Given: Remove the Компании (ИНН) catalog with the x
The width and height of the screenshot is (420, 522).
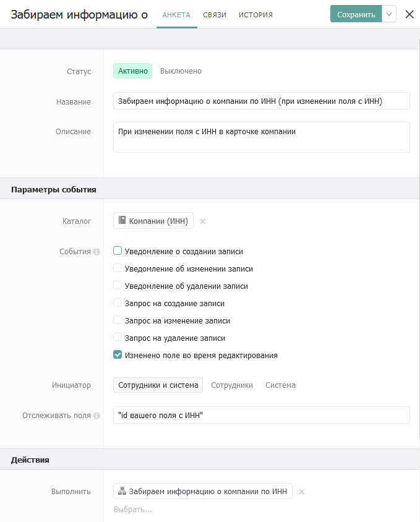Looking at the screenshot, I should (202, 221).
